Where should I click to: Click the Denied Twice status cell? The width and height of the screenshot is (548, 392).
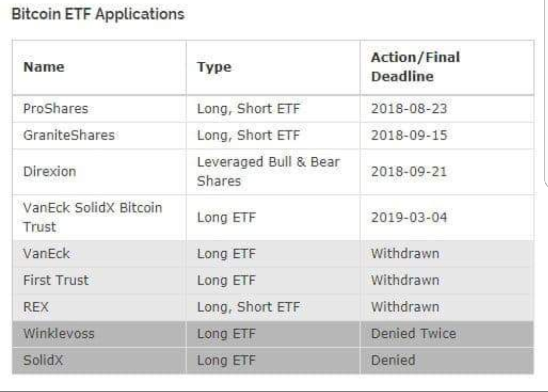click(413, 334)
